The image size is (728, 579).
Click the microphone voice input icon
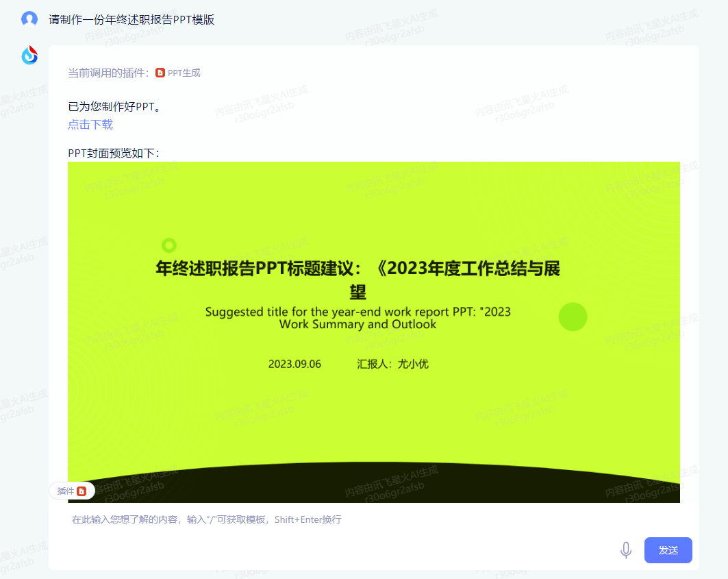click(x=625, y=550)
